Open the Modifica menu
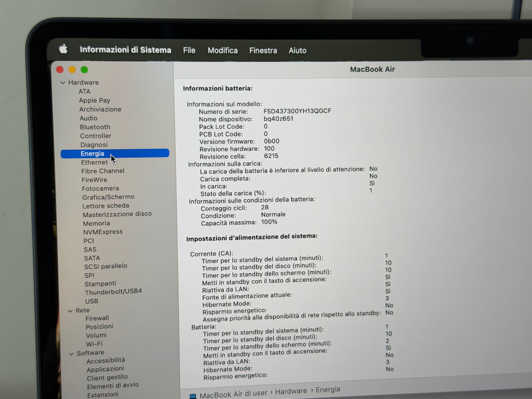The height and width of the screenshot is (399, 532). 223,50
